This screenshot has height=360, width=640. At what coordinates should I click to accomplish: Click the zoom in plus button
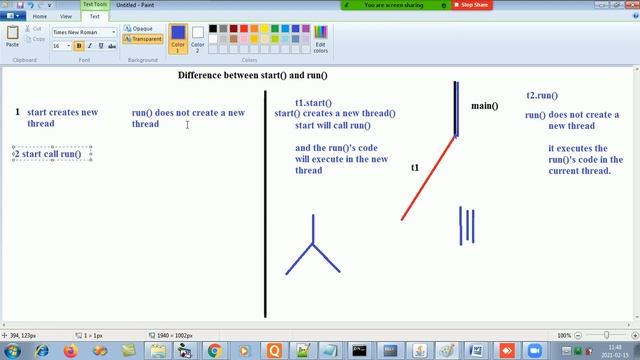(x=635, y=336)
